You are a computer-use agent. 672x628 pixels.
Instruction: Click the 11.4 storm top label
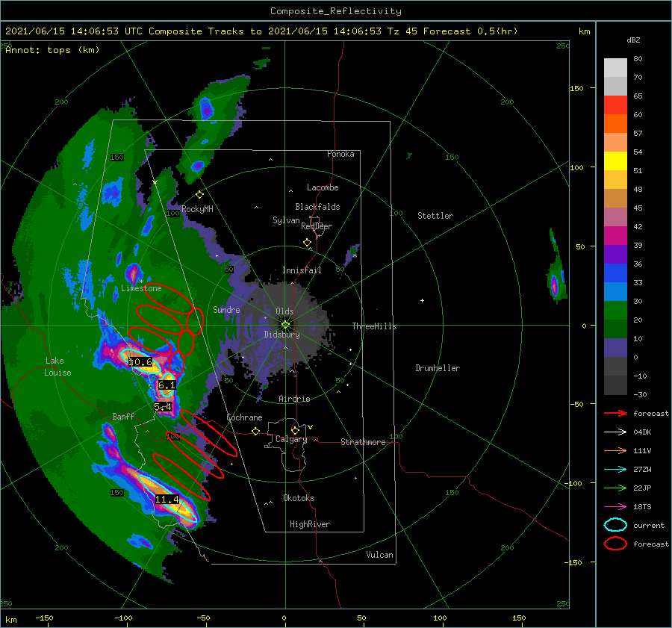167,499
